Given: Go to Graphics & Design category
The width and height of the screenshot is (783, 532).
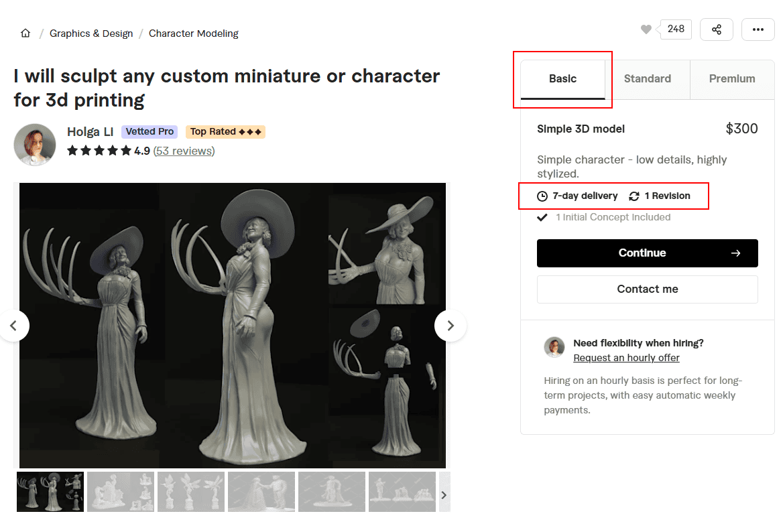Looking at the screenshot, I should point(91,34).
